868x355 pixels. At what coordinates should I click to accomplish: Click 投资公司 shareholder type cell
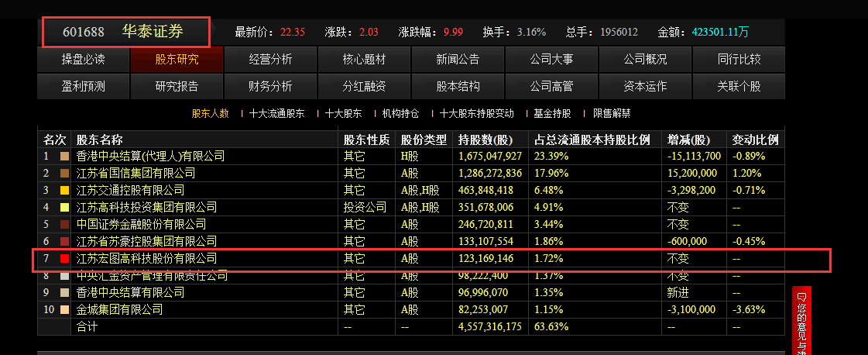365,208
